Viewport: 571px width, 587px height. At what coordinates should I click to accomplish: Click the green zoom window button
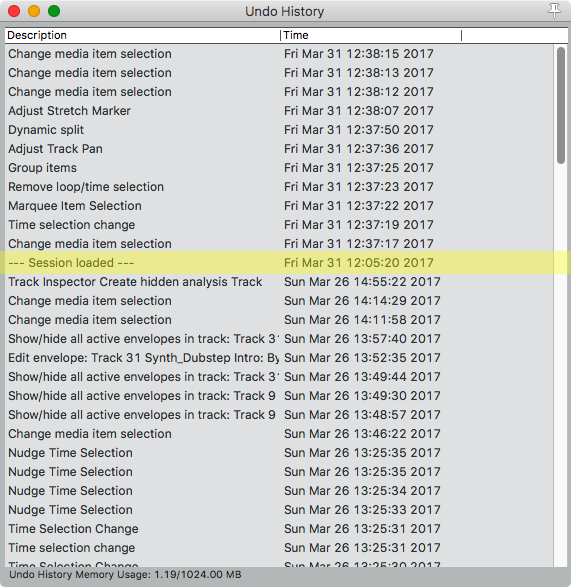coord(54,11)
